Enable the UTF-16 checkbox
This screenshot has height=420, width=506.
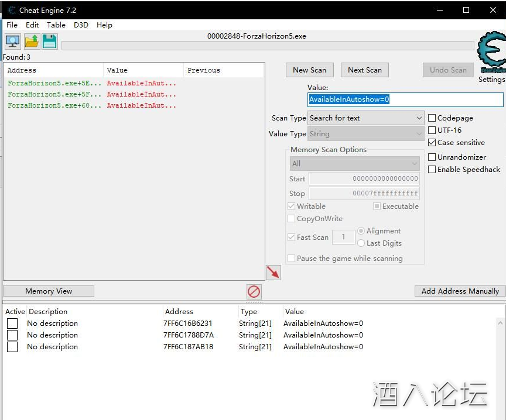click(432, 130)
